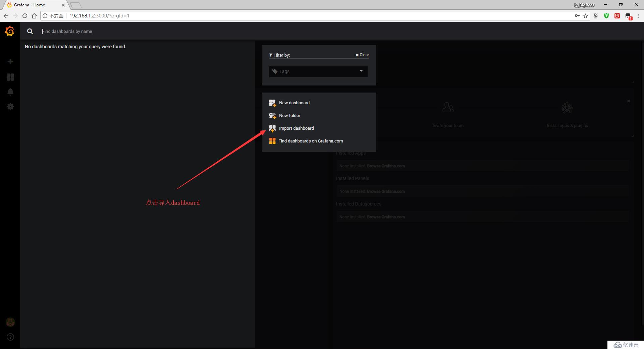Open the user avatar profile menu

coord(10,322)
